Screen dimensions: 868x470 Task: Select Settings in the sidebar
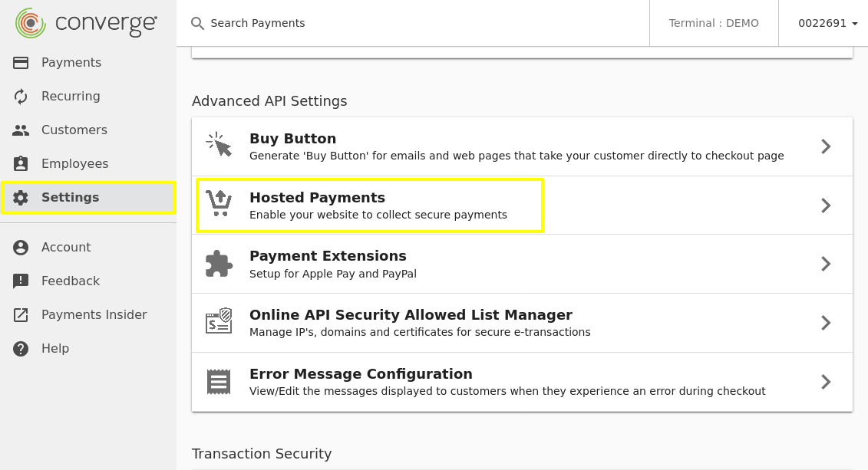(70, 198)
